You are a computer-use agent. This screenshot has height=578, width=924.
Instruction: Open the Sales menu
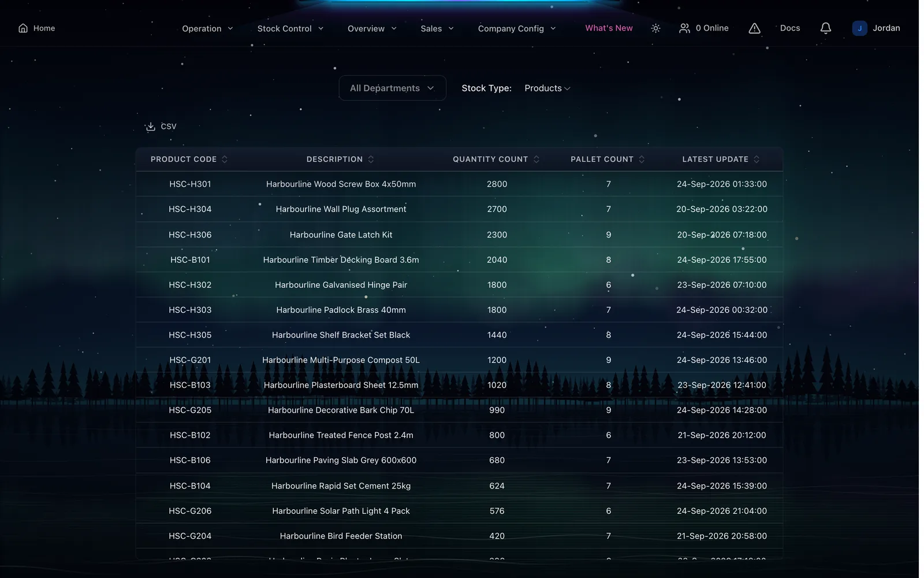tap(437, 28)
